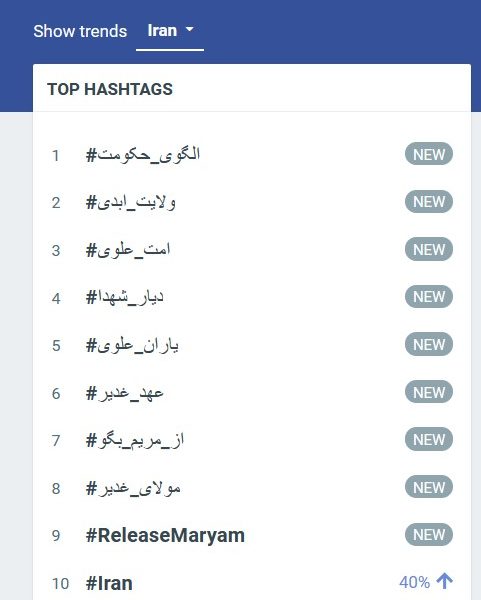
Task: Select the rank 2 Persian hashtag
Action: pos(131,202)
